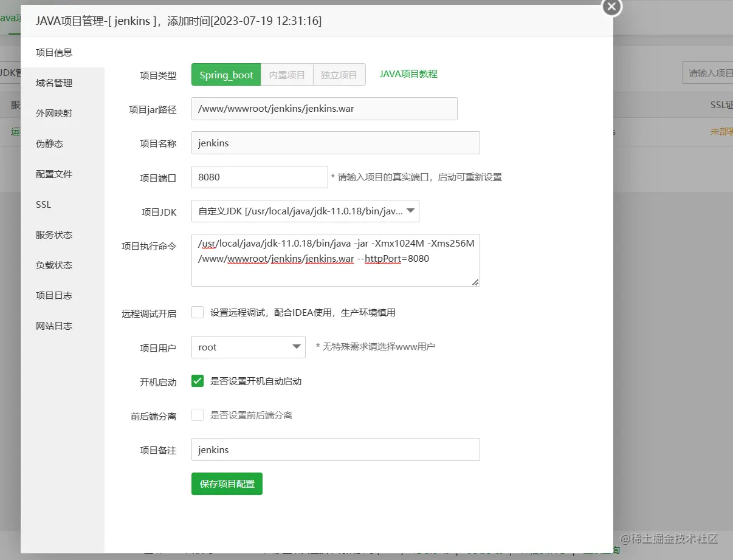Viewport: 733px width, 560px height.
Task: Open the 外网映射 tab
Action: click(63, 113)
